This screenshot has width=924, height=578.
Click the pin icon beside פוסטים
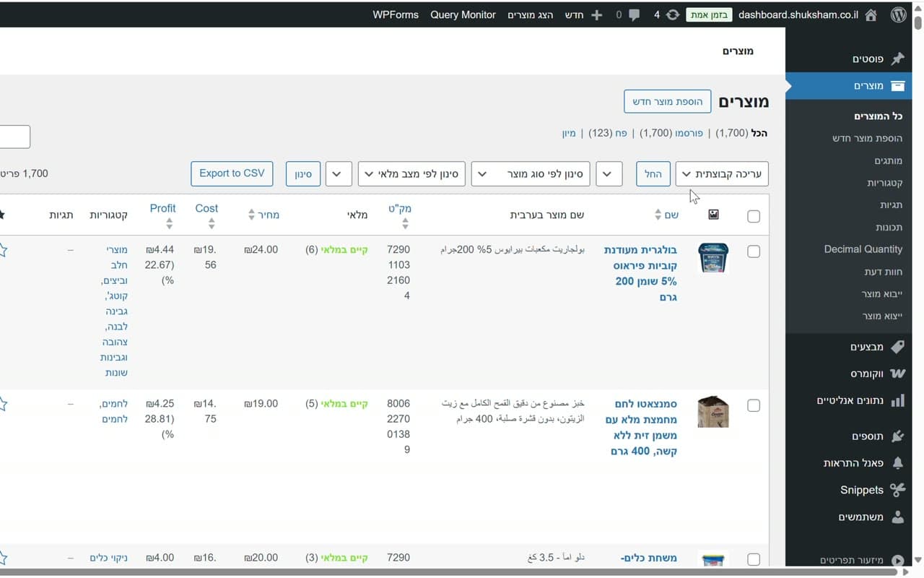[x=897, y=59]
